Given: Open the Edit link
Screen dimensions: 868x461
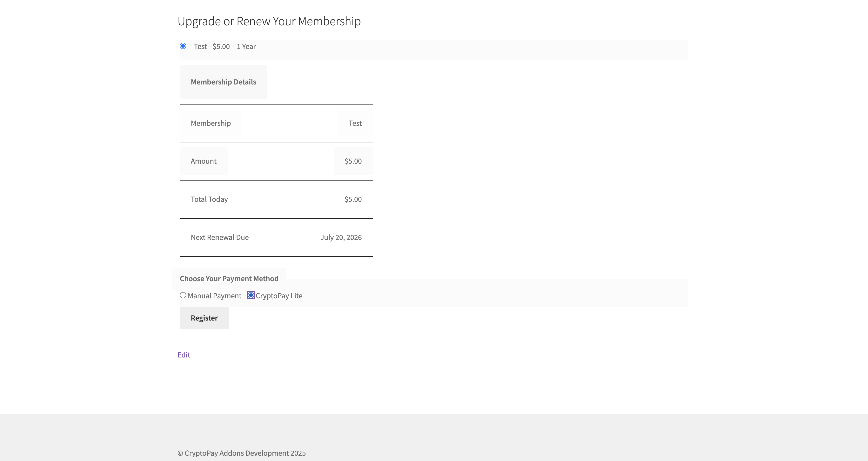Looking at the screenshot, I should 184,355.
